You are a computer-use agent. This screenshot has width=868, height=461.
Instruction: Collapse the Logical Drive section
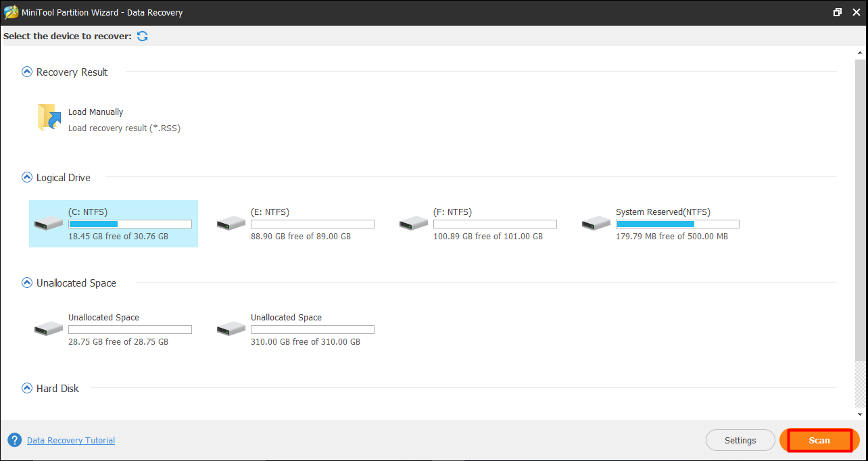[x=27, y=177]
